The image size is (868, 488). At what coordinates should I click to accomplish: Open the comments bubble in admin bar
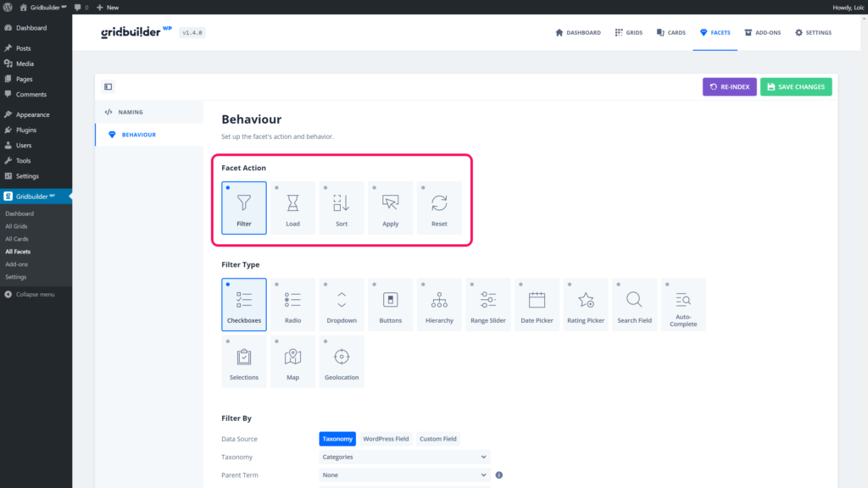(x=81, y=7)
